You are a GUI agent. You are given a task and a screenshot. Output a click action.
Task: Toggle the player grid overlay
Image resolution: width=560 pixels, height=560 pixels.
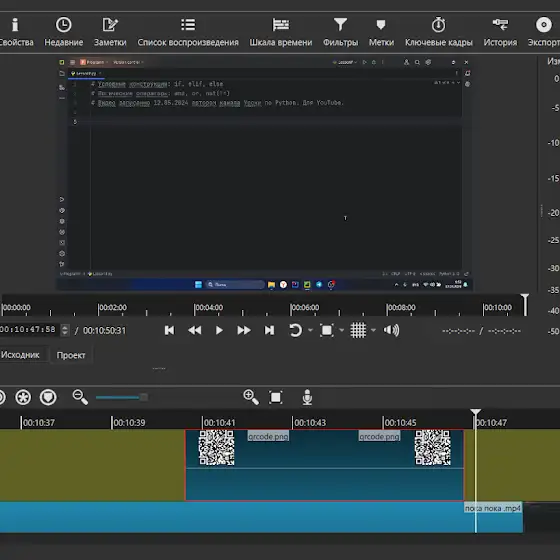(x=358, y=330)
